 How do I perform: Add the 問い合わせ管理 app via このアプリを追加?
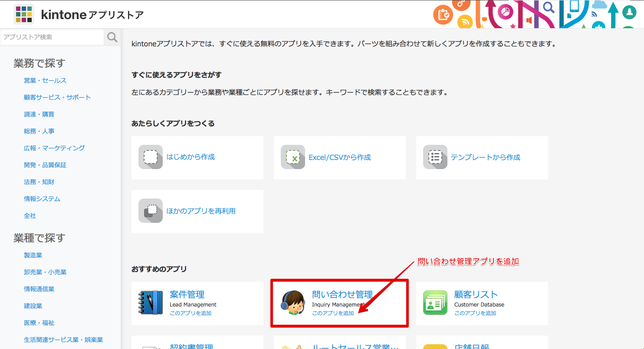click(x=333, y=313)
